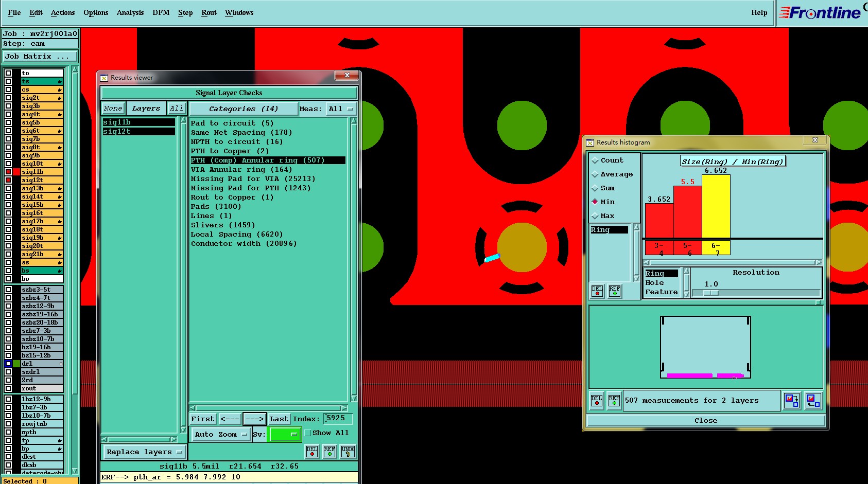
Task: Click the second histogram-to-layer icon at far right
Action: (813, 400)
